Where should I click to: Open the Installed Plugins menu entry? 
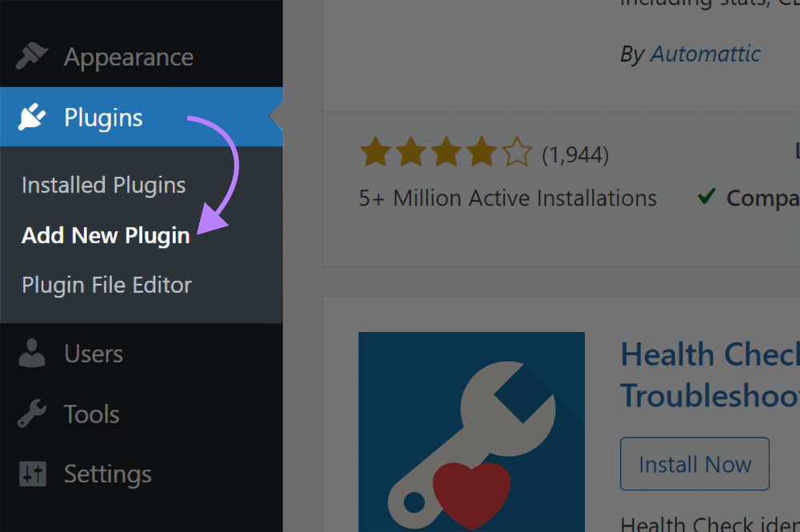click(103, 185)
